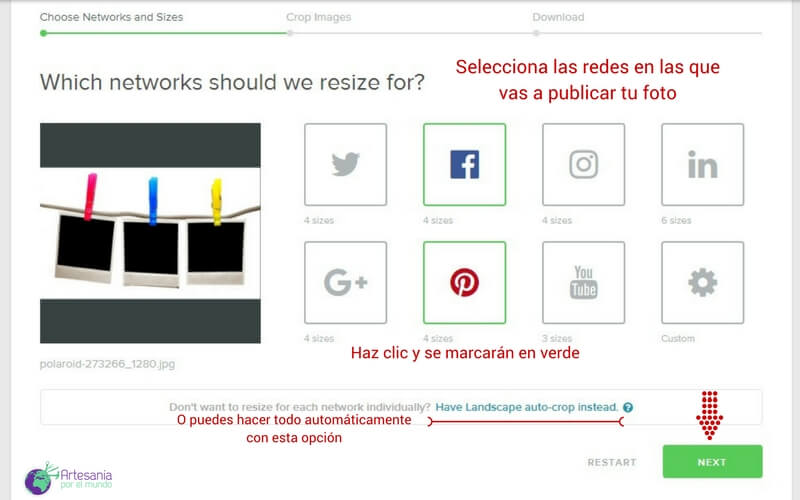
Task: Select the Twitter network tile
Action: coord(345,165)
